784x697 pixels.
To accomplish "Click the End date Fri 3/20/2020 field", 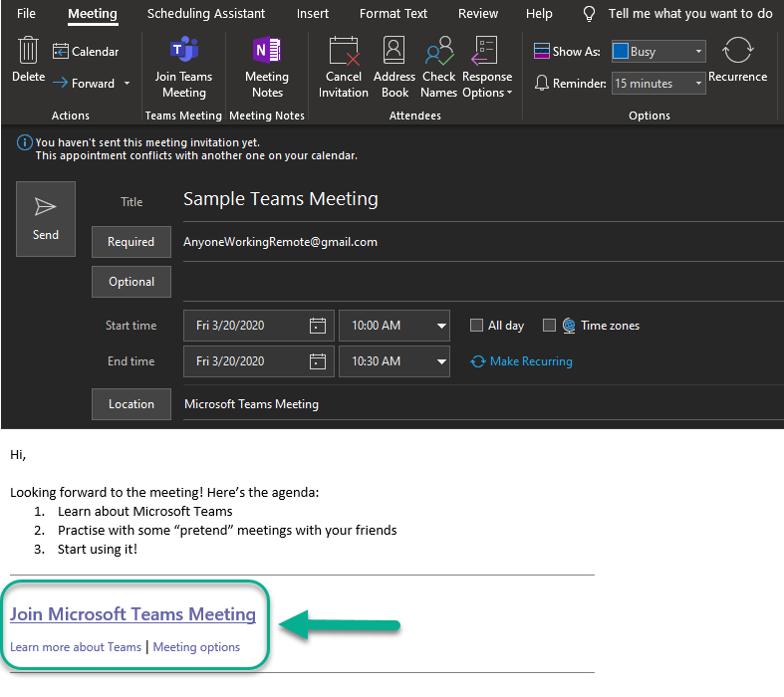I will click(x=258, y=361).
